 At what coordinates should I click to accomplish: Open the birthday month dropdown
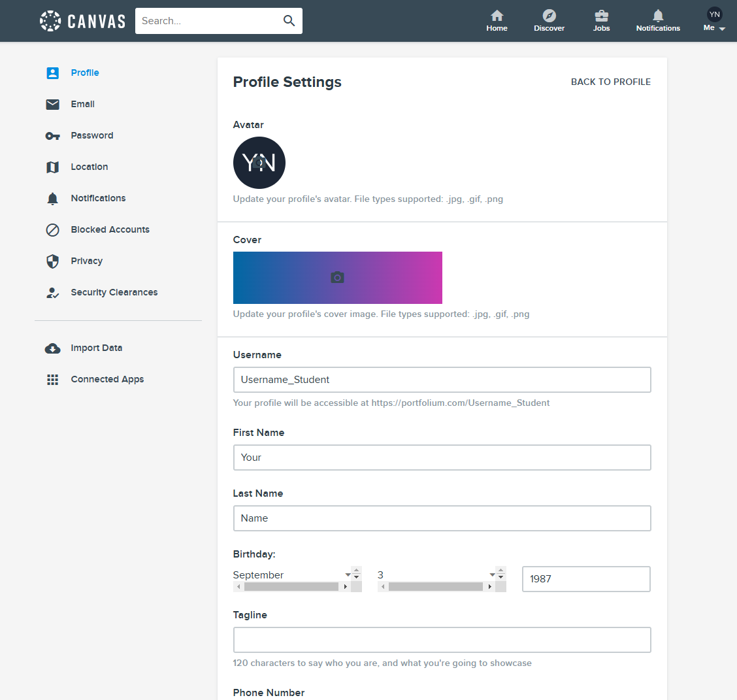348,575
